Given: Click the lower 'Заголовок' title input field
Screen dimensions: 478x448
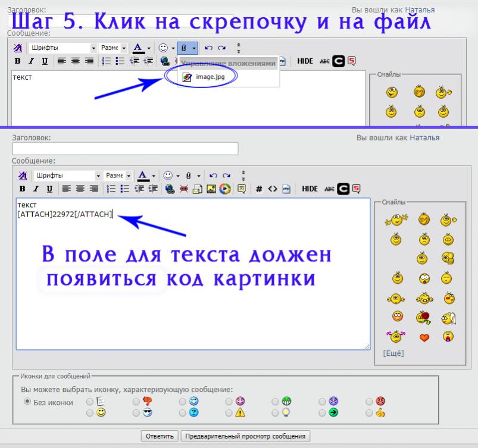Looking at the screenshot, I should pos(125,149).
